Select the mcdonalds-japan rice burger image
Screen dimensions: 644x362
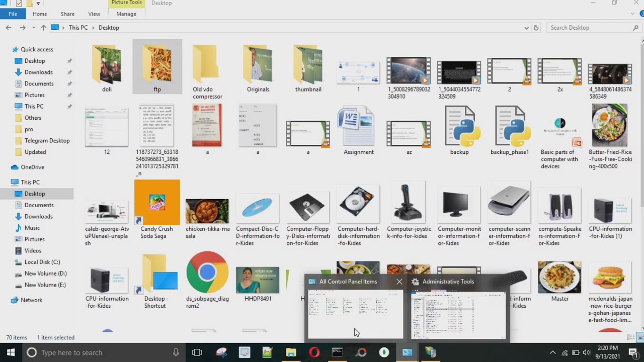tap(610, 292)
